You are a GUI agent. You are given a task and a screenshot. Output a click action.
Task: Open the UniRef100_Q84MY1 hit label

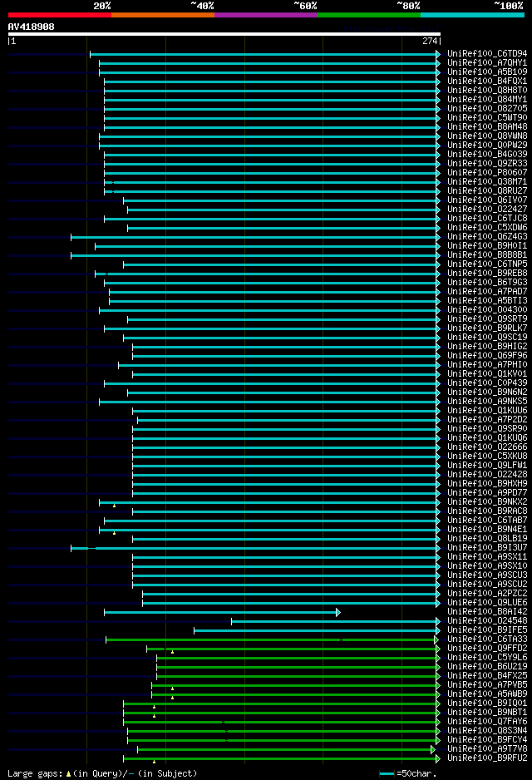pyautogui.click(x=487, y=100)
